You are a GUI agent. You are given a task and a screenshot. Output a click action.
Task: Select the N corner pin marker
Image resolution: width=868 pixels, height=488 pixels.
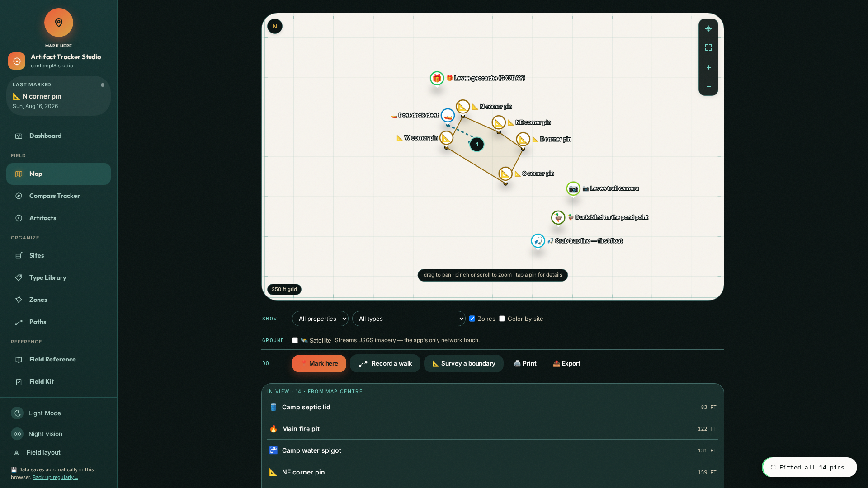[462, 107]
